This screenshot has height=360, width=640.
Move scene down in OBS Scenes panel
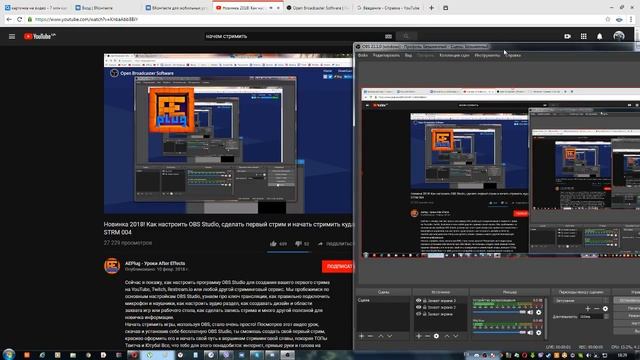tap(390, 336)
